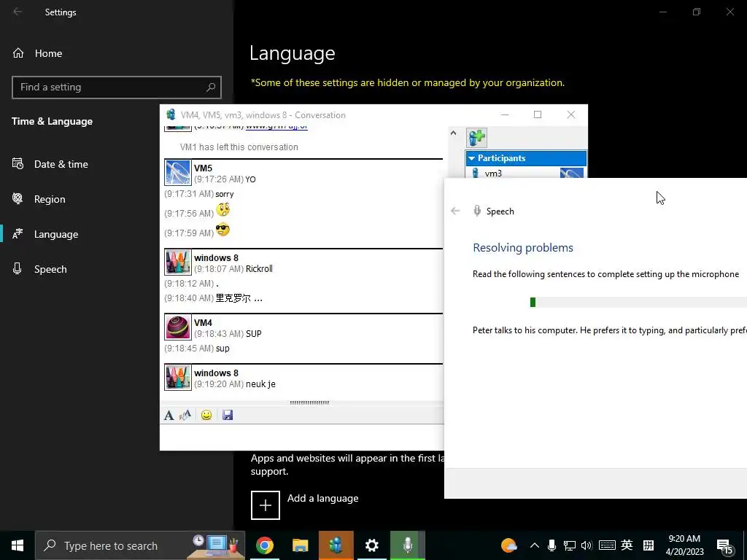
Task: Launch Google Chrome from taskbar
Action: click(264, 545)
